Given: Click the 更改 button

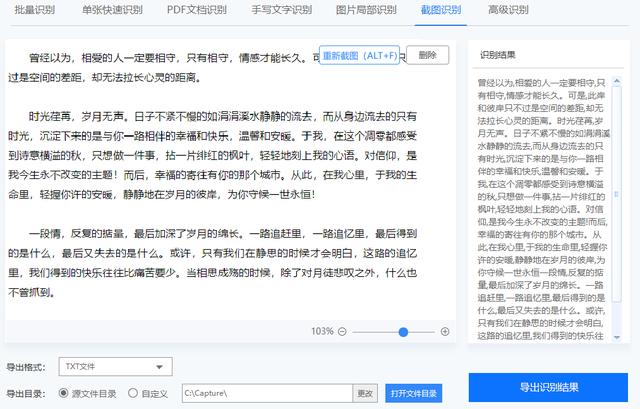Looking at the screenshot, I should [x=365, y=393].
